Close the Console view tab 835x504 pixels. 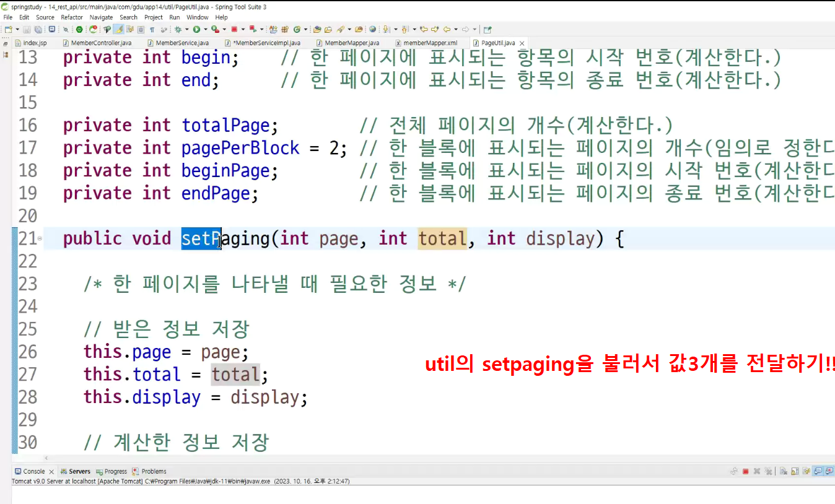(x=52, y=472)
